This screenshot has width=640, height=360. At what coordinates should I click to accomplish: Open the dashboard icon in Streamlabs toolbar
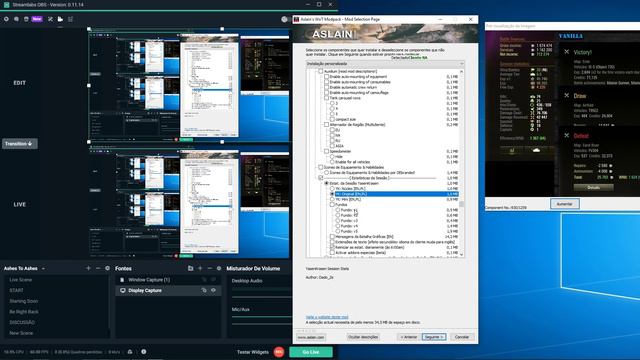(6, 19)
